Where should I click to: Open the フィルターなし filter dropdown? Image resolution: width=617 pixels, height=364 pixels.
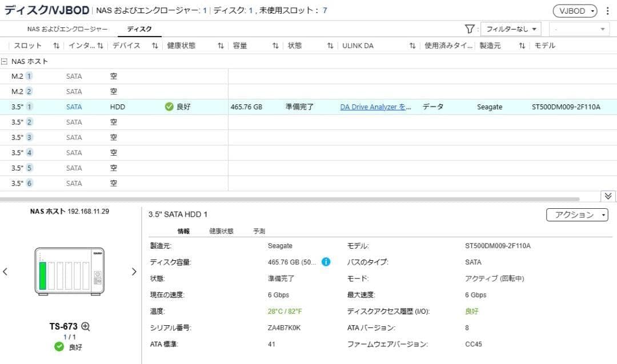[511, 29]
